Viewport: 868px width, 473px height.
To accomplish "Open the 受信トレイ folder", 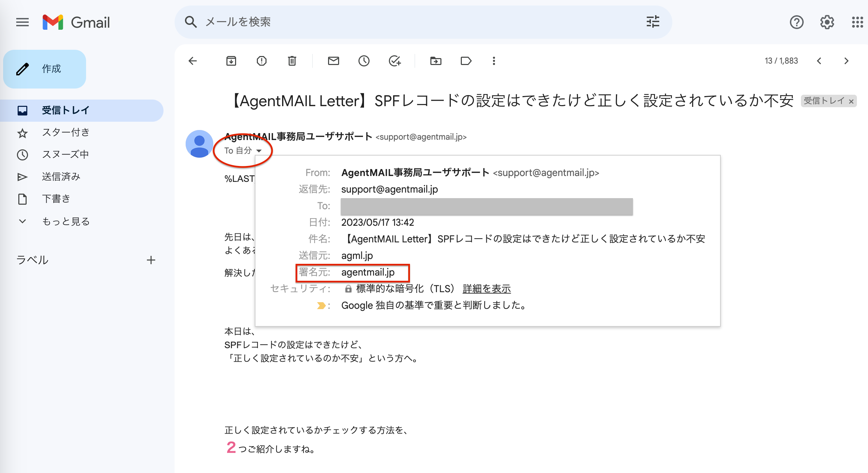I will [x=65, y=110].
